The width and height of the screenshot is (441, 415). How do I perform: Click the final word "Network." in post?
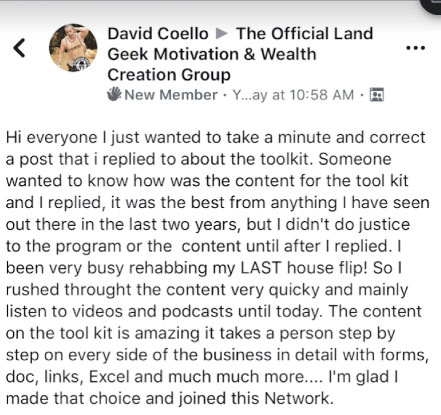[299, 398]
